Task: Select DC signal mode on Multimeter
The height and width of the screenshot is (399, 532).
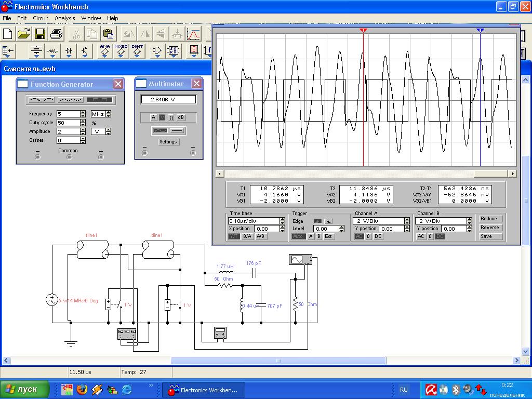Action: 177,130
